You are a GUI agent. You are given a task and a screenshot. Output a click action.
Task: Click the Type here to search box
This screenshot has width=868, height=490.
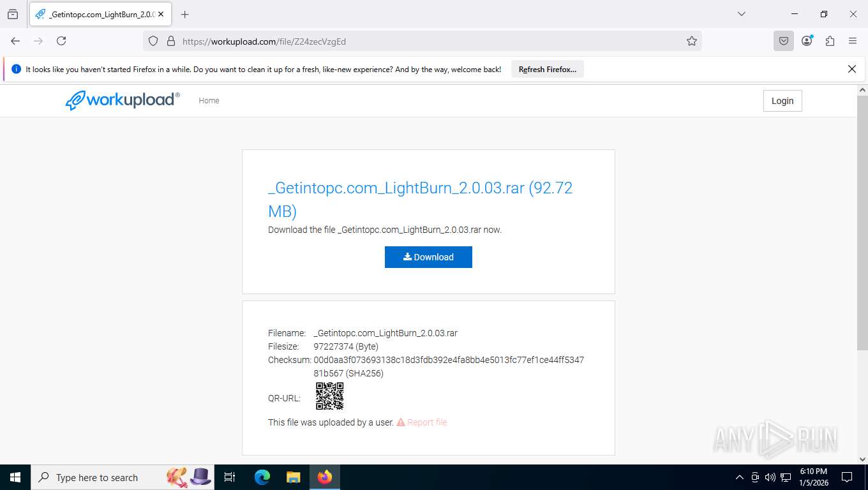click(x=124, y=477)
